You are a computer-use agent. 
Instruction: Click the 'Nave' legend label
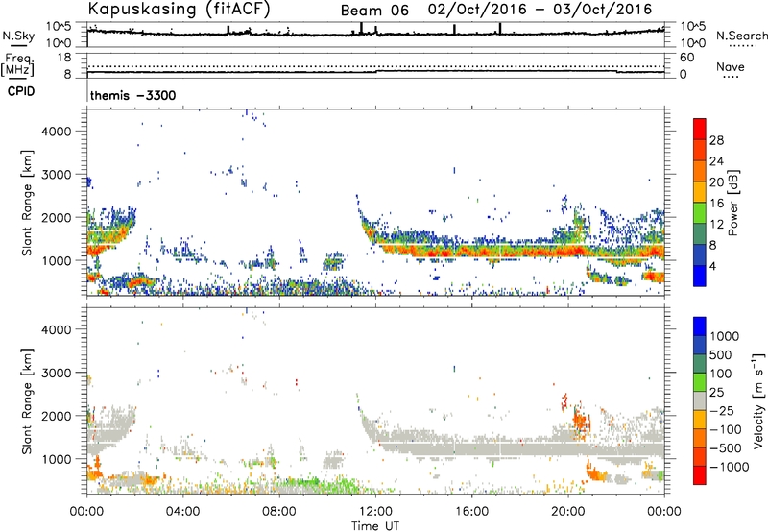click(x=731, y=66)
